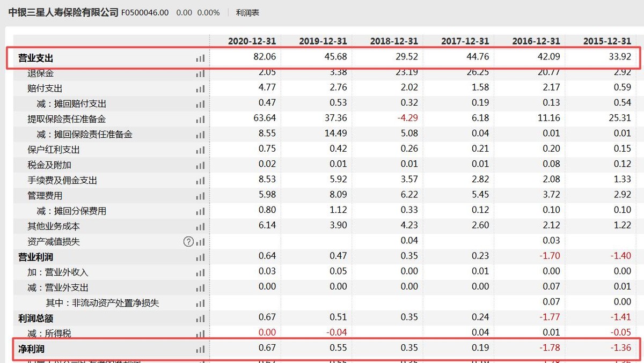Select the 利润表 tab

click(247, 12)
